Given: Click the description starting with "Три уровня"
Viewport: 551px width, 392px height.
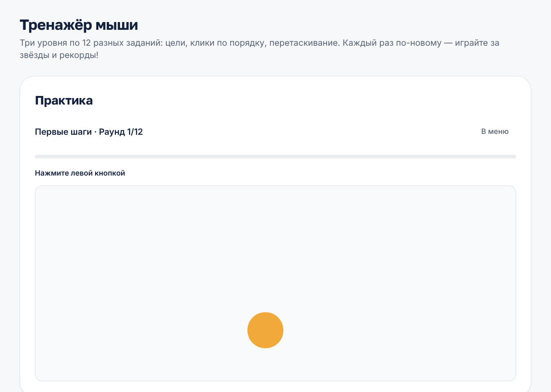Looking at the screenshot, I should pyautogui.click(x=260, y=49).
